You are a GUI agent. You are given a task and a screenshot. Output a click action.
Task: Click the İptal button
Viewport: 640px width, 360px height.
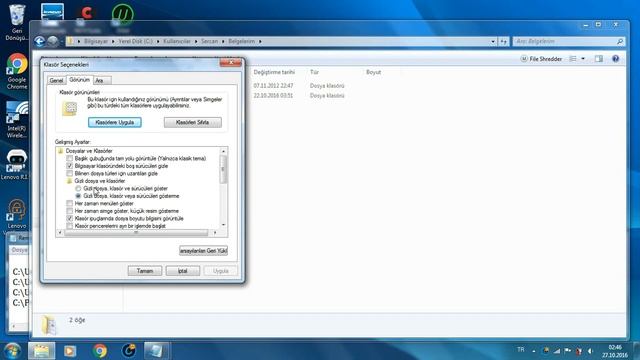pos(183,271)
